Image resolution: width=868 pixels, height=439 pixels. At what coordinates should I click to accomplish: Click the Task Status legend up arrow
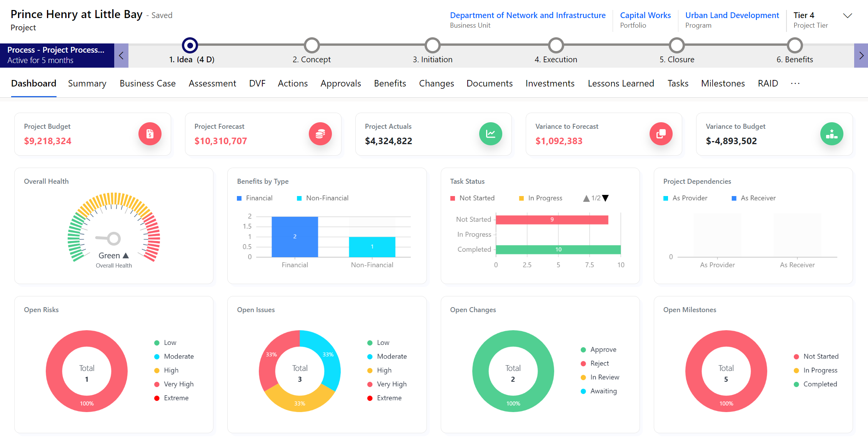(x=586, y=198)
